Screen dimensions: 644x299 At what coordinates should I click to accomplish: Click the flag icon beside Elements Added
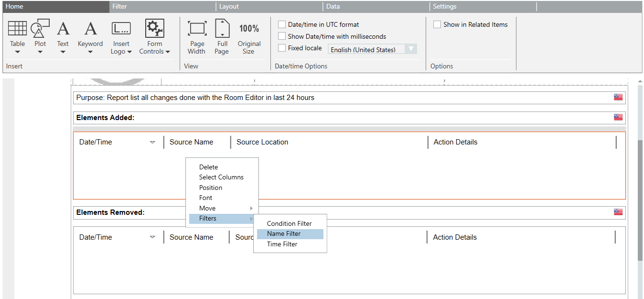click(x=618, y=117)
